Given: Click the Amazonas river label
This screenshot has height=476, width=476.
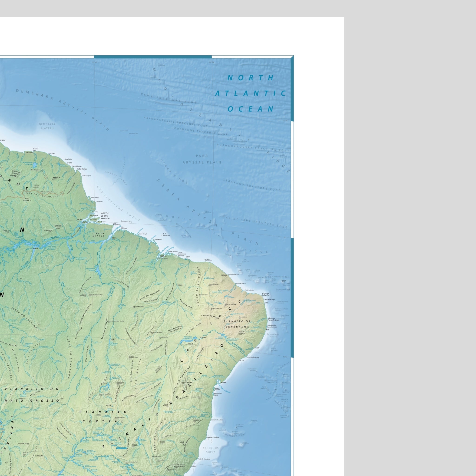Looking at the screenshot, I should (x=51, y=238).
